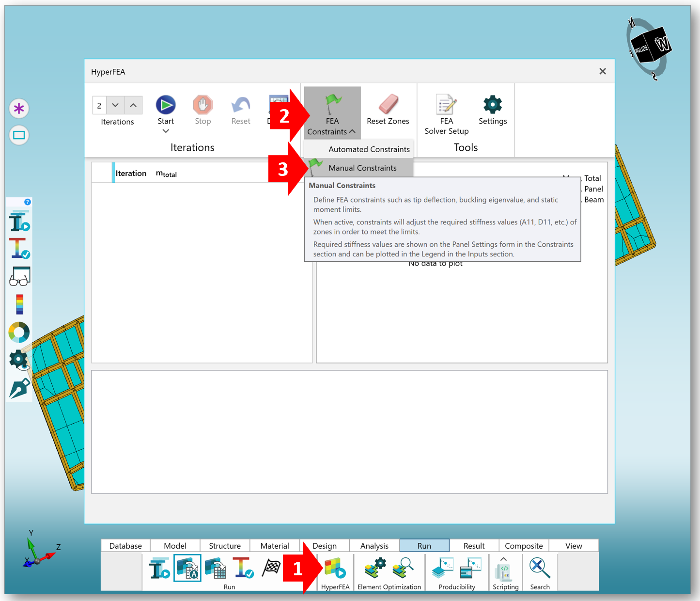Switch to the View tab
The width and height of the screenshot is (700, 601).
point(574,546)
